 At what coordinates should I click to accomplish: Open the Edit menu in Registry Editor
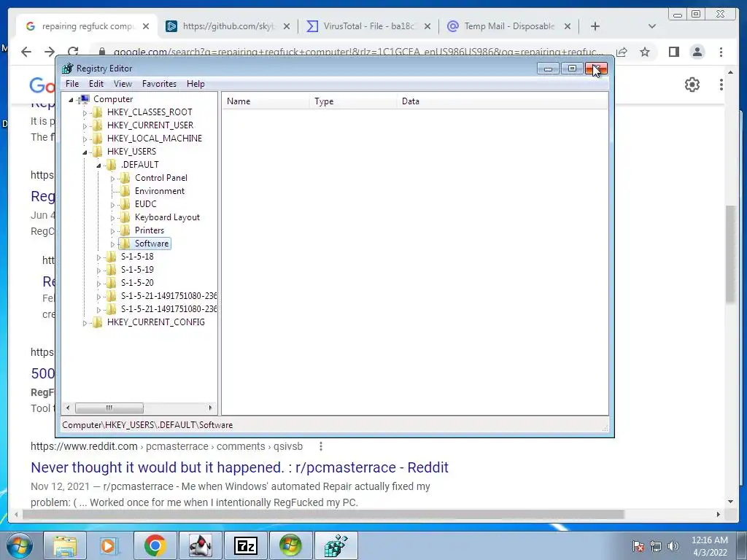[x=96, y=84]
